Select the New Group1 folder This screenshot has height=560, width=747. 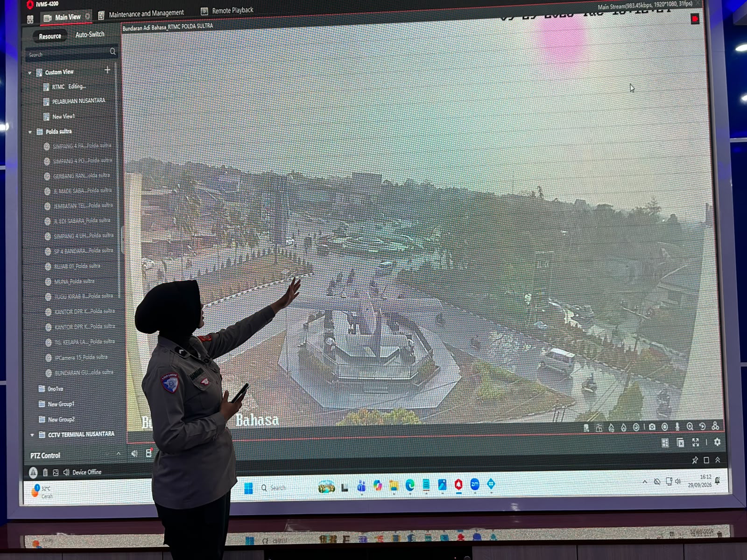[x=56, y=404]
